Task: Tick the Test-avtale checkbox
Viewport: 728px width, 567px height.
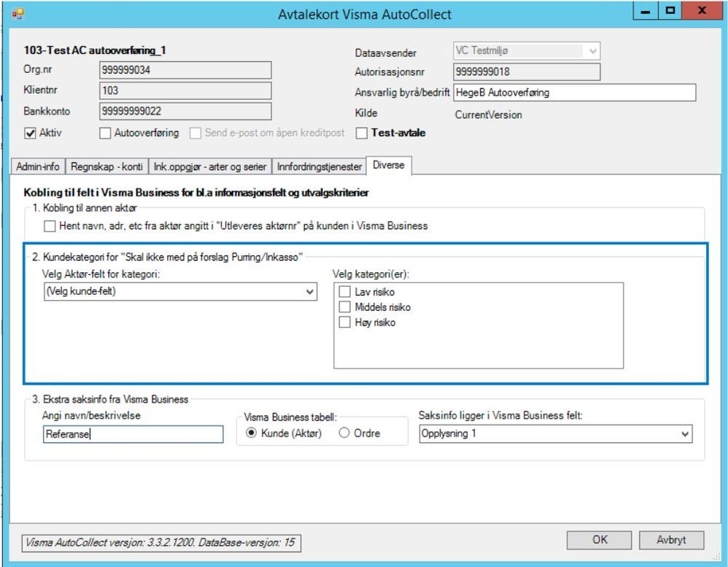Action: pyautogui.click(x=363, y=134)
